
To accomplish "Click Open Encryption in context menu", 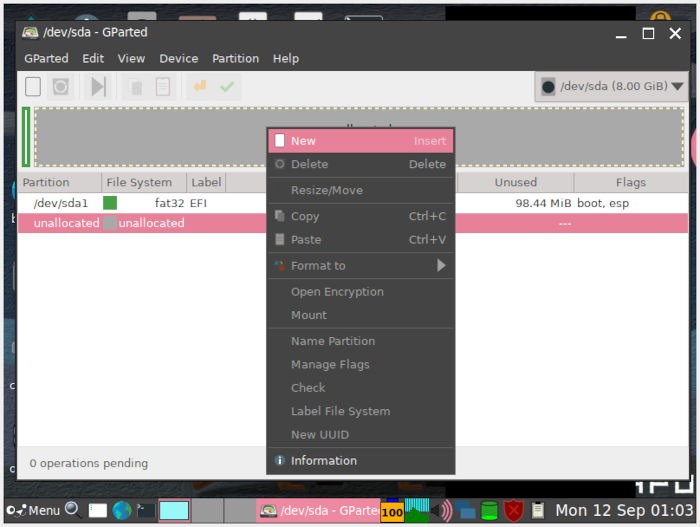I will pyautogui.click(x=361, y=292).
